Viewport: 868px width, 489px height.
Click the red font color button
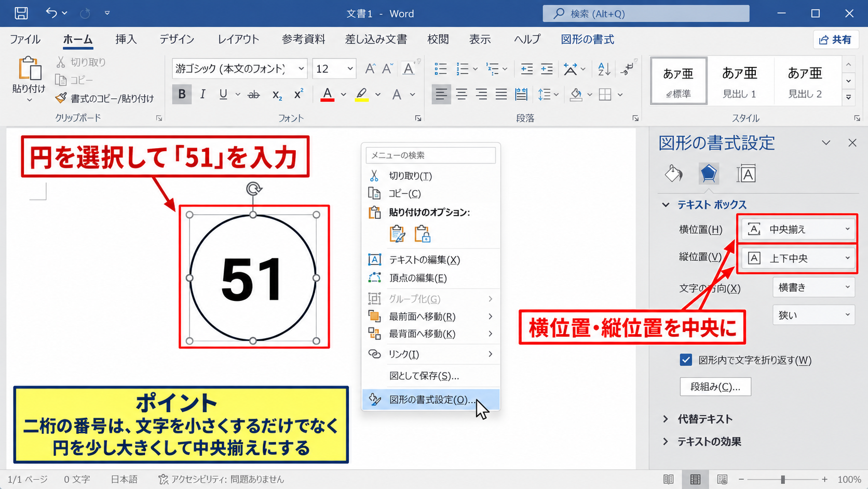[x=327, y=94]
